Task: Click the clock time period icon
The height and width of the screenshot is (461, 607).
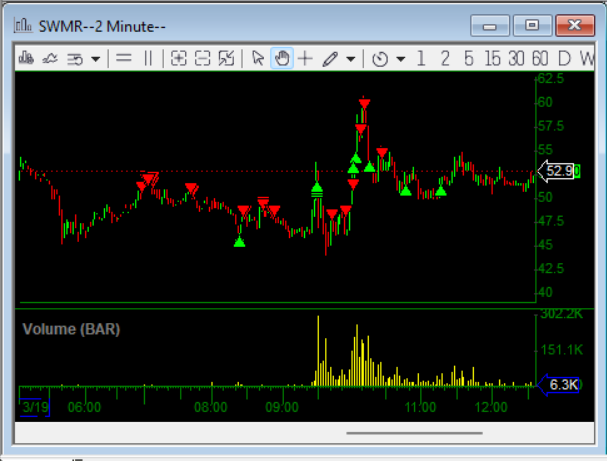Action: [380, 59]
